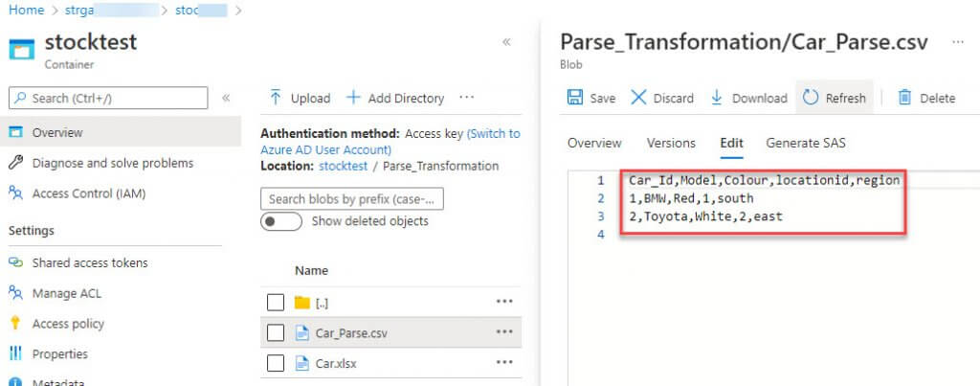The height and width of the screenshot is (386, 980).
Task: Check the Car_Parse.csv checkbox
Action: coord(276,333)
